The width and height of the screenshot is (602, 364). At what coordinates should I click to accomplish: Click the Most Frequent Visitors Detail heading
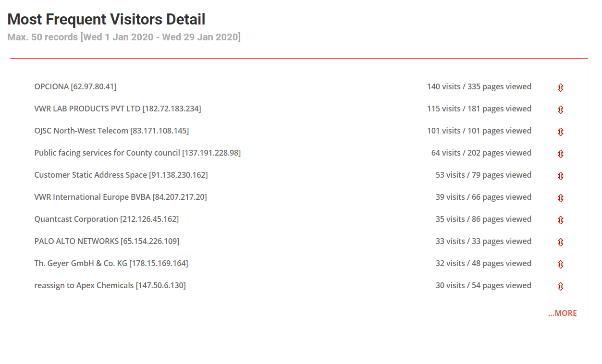(107, 19)
